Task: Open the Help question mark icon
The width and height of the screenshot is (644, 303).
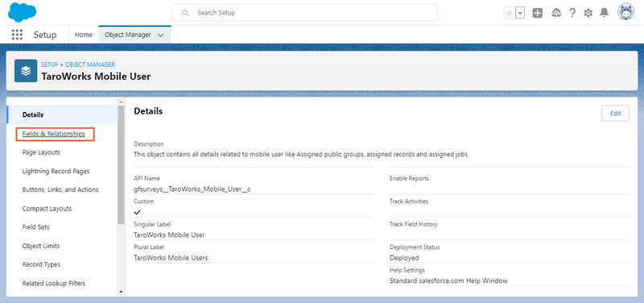Action: pos(572,13)
